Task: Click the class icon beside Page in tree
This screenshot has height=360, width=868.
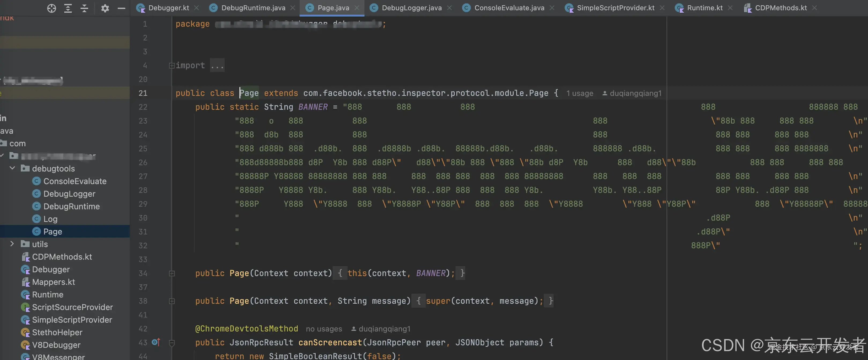Action: click(x=36, y=231)
